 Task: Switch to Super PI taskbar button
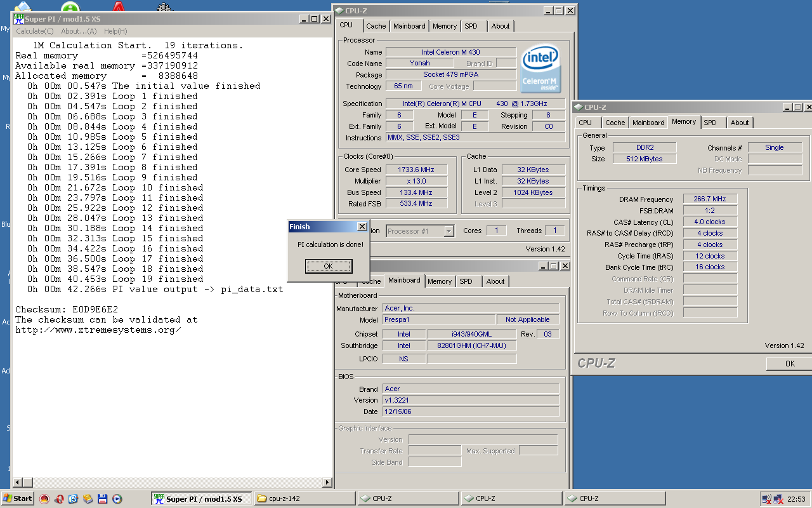[201, 498]
